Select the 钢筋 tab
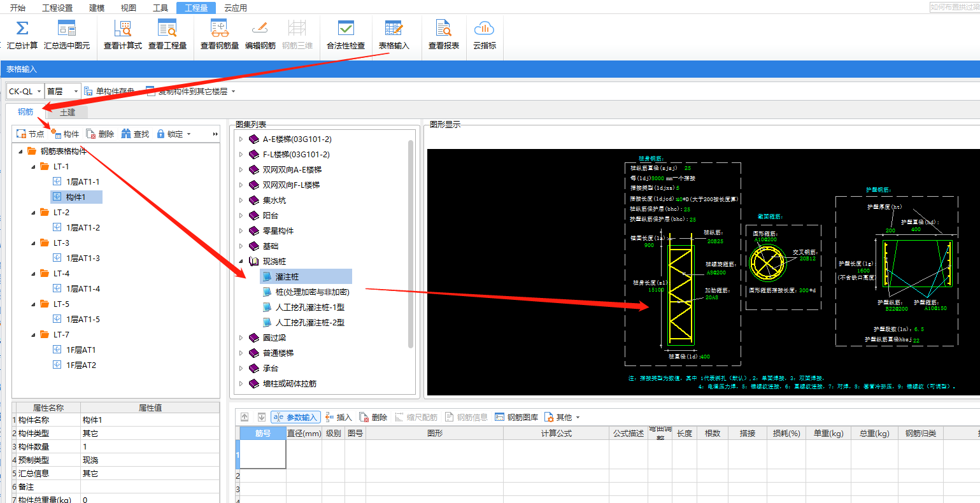The image size is (980, 503). 25,112
